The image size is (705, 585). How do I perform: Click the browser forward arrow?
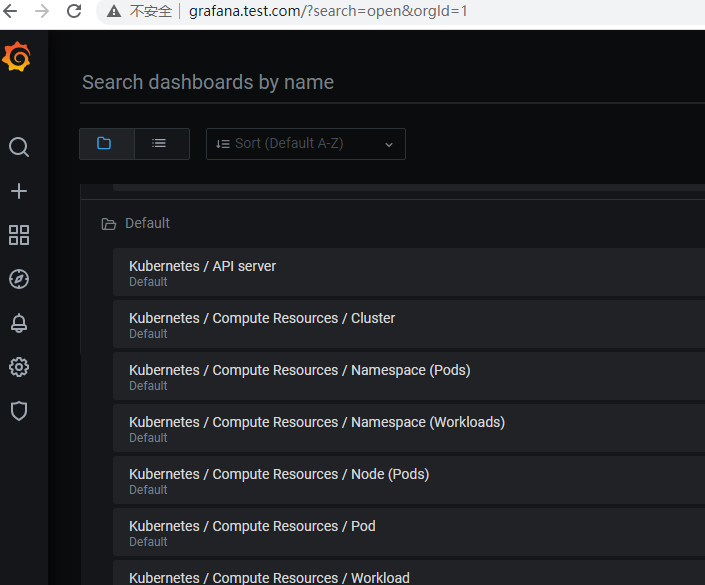click(x=42, y=11)
